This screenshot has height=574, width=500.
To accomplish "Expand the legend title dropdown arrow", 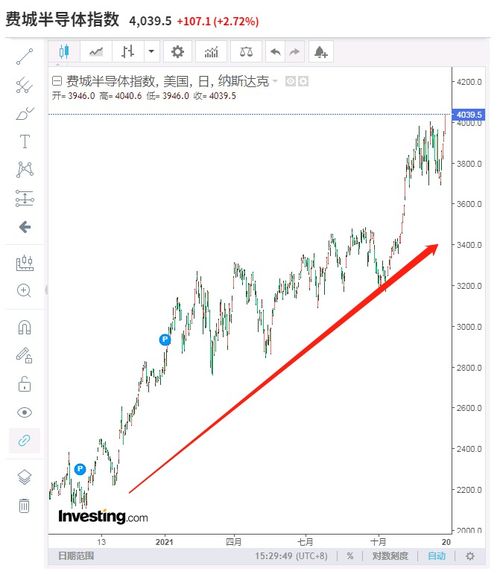I will click(x=275, y=81).
